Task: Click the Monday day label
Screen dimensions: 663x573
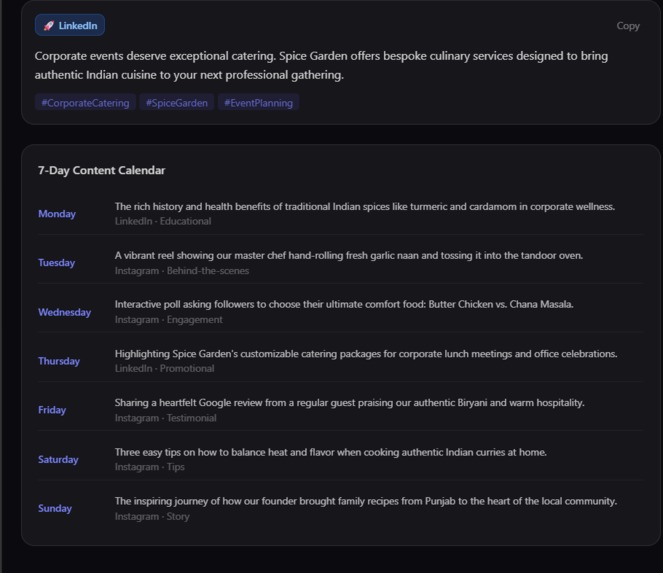Action: pyautogui.click(x=57, y=214)
